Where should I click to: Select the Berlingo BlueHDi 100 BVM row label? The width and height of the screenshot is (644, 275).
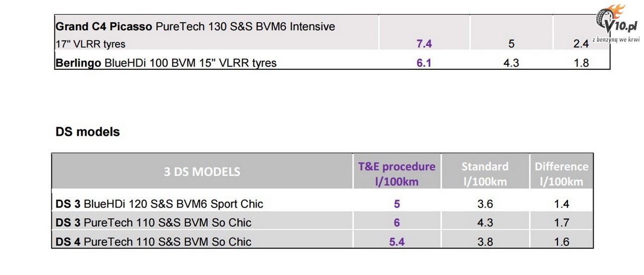pos(166,63)
